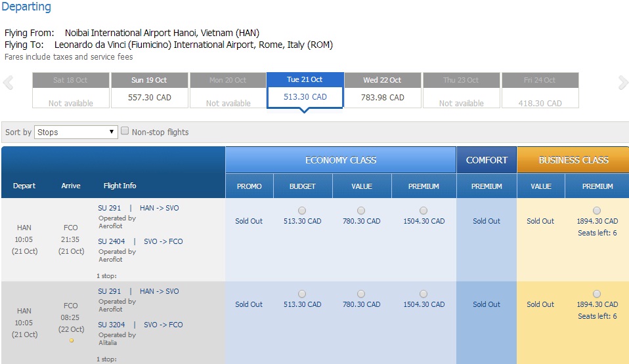
Task: Click the Budget fare column header
Action: click(303, 186)
